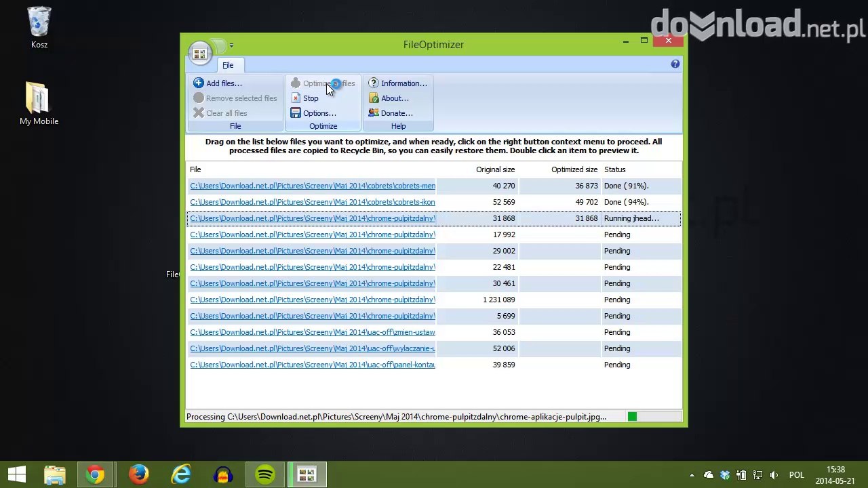Image resolution: width=868 pixels, height=488 pixels.
Task: Click the optimized size value 36 873
Action: [587, 186]
